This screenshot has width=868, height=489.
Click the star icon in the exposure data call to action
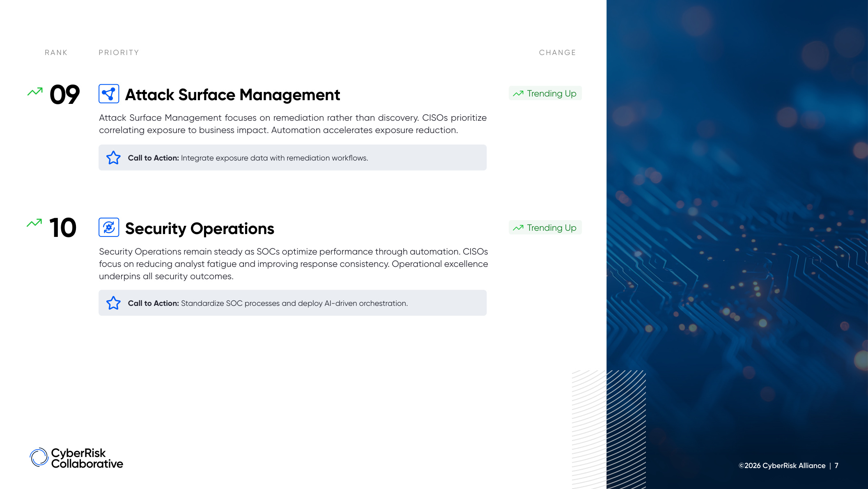[113, 158]
